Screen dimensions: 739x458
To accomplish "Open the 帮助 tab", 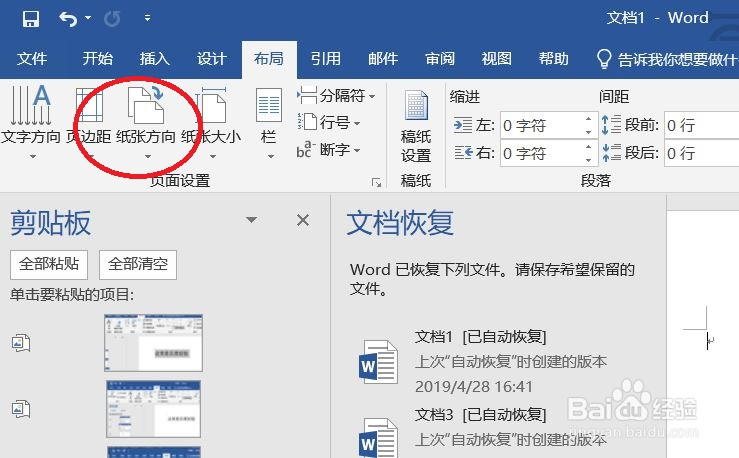I will [x=553, y=59].
